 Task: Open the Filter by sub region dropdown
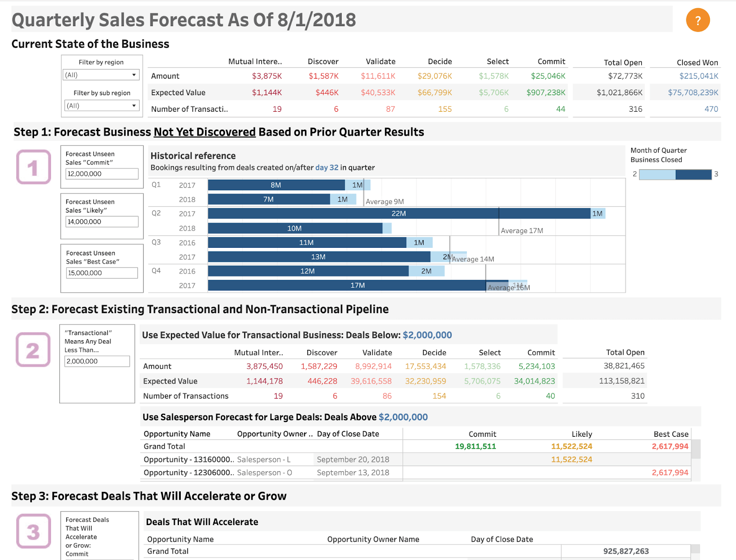(x=101, y=105)
